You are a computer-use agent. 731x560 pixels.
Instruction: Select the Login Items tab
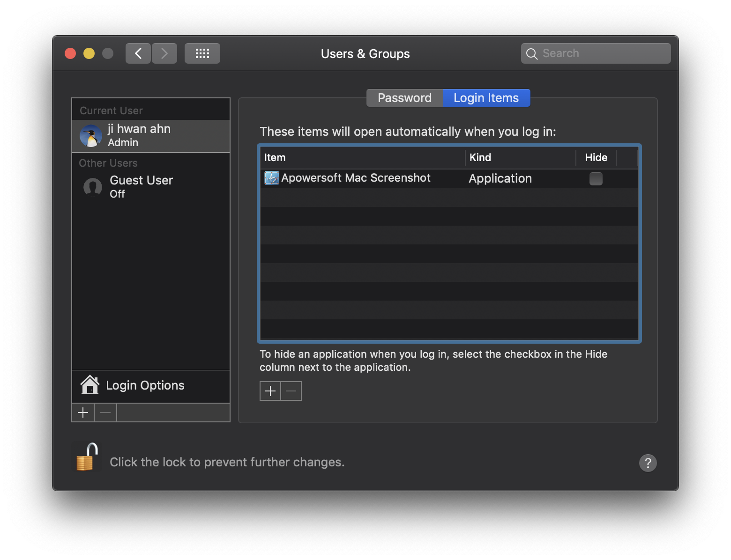pos(486,98)
